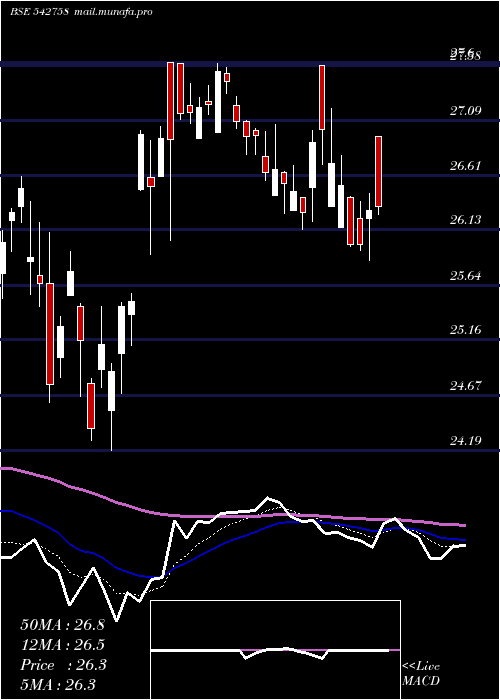Click the 24.19 price axis label

coord(466,441)
